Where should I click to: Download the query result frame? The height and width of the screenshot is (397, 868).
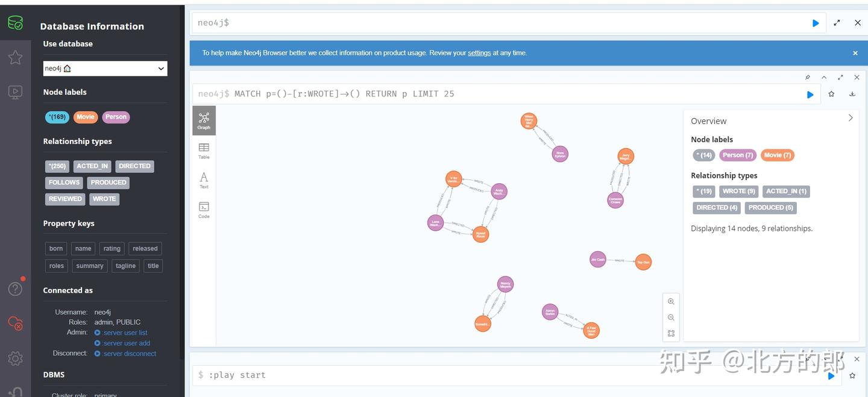point(852,94)
